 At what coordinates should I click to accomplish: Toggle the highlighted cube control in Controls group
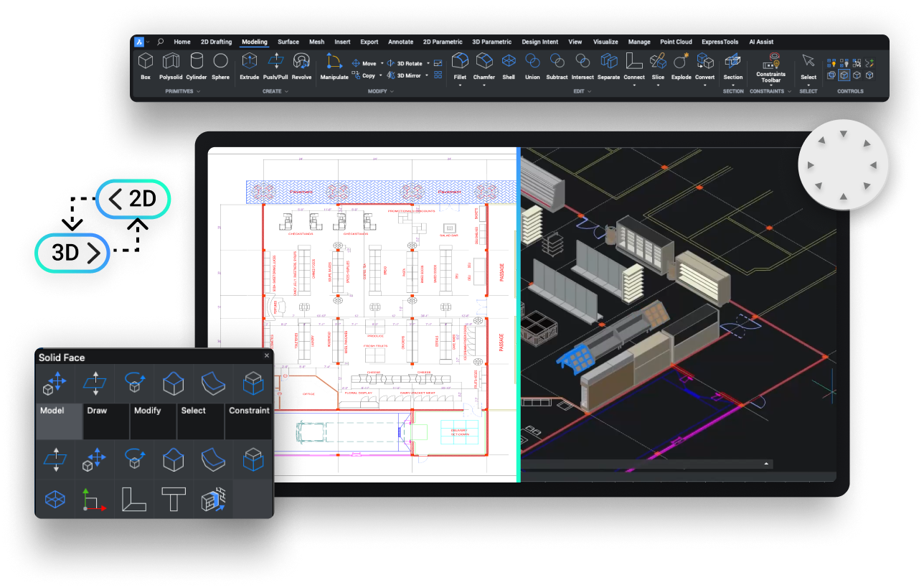(x=844, y=75)
